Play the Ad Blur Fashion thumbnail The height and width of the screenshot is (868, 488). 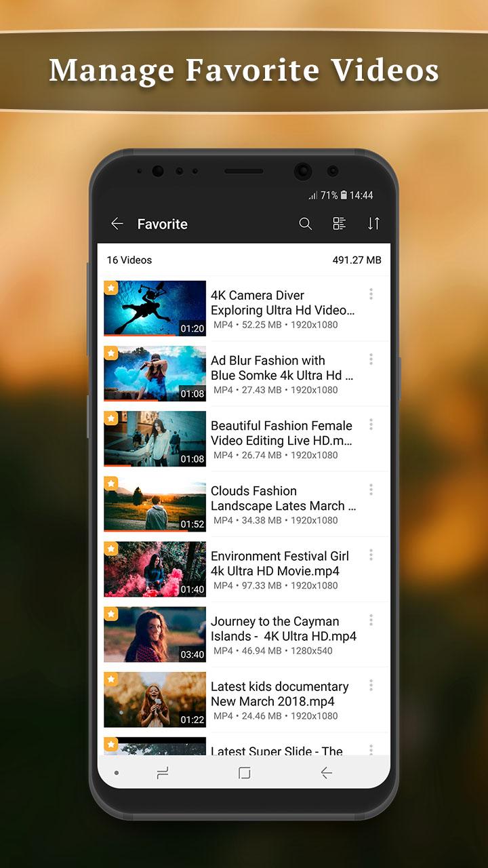[155, 374]
